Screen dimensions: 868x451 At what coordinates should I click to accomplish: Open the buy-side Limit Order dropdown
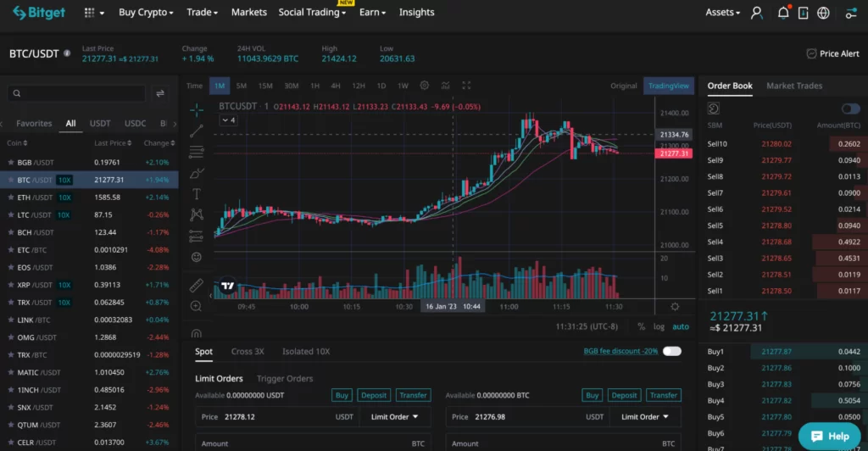pyautogui.click(x=395, y=417)
